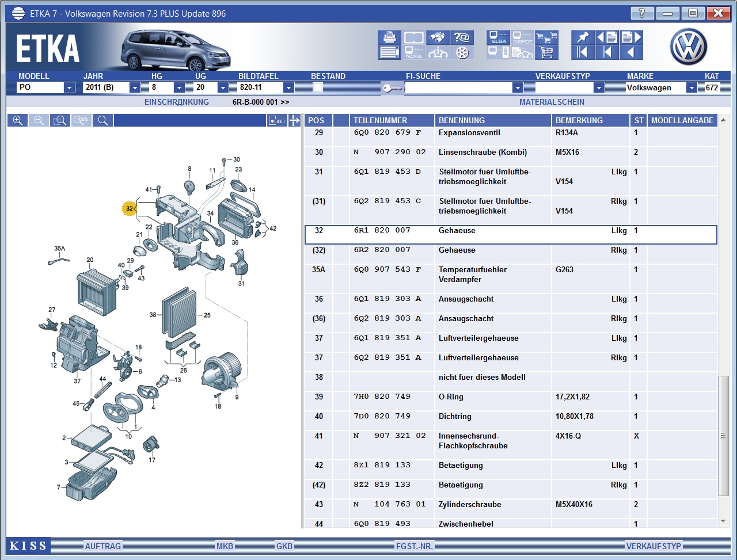Open the single shopping cart icon
737x560 pixels.
click(546, 52)
